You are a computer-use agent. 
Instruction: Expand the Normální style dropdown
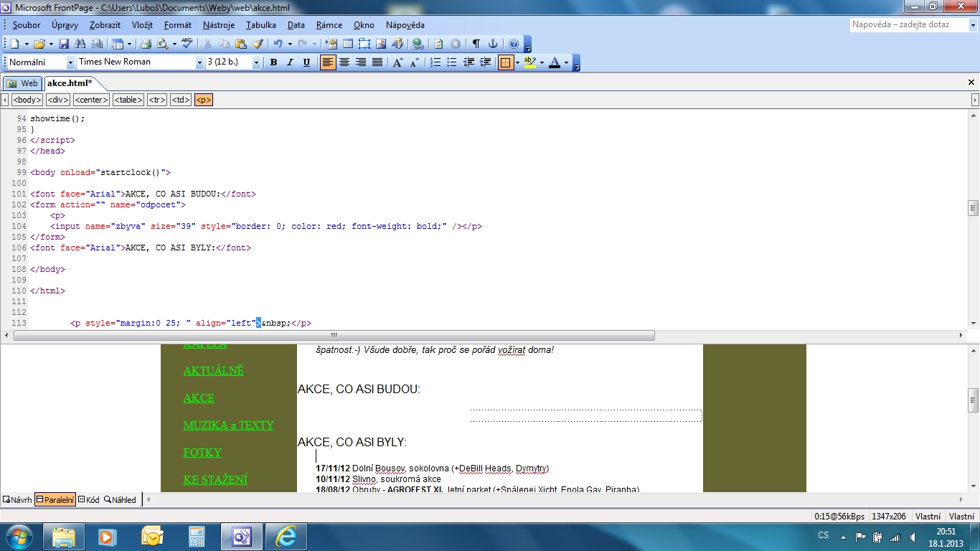coord(70,62)
